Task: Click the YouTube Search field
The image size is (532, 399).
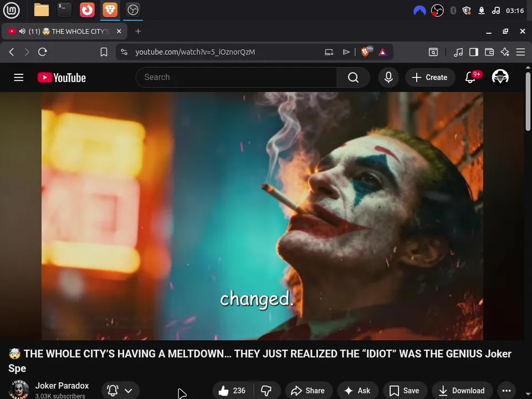Action: pos(236,78)
